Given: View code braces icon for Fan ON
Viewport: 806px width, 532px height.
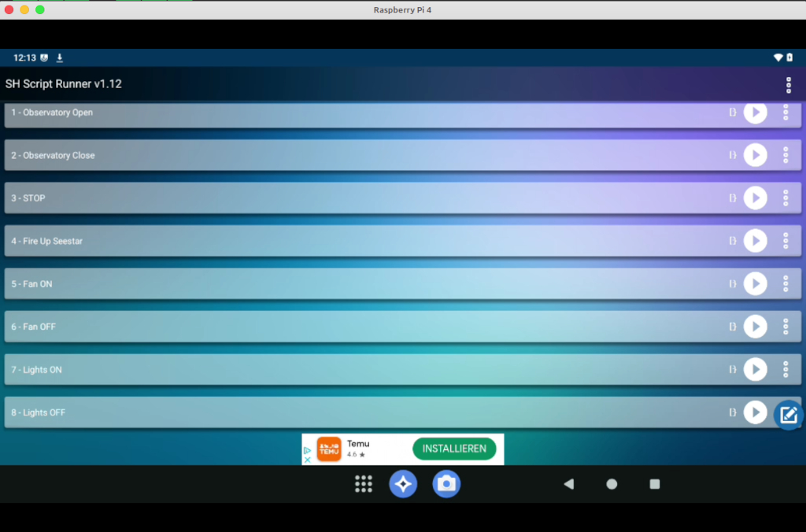Looking at the screenshot, I should pos(733,283).
